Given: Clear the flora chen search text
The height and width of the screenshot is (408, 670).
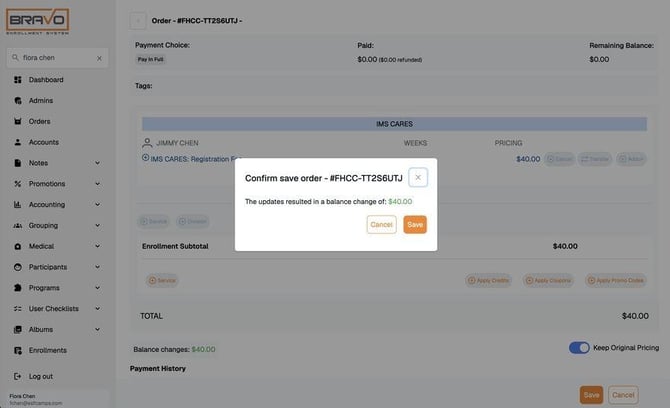Looking at the screenshot, I should pyautogui.click(x=99, y=58).
